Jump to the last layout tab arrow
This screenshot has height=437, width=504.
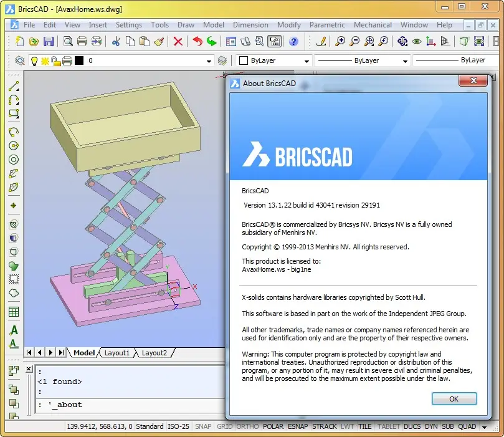point(61,352)
